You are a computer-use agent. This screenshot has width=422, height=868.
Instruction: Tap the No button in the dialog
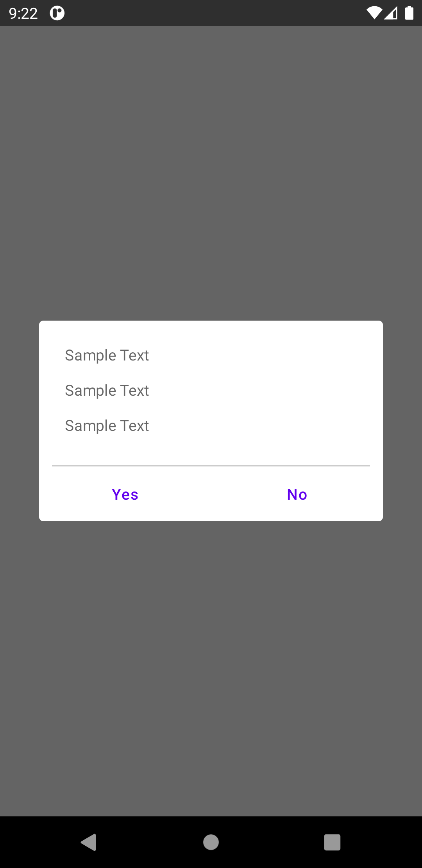pyautogui.click(x=297, y=494)
